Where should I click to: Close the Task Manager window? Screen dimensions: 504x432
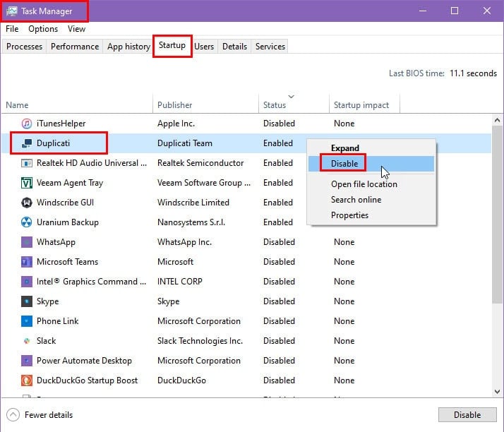pyautogui.click(x=487, y=11)
